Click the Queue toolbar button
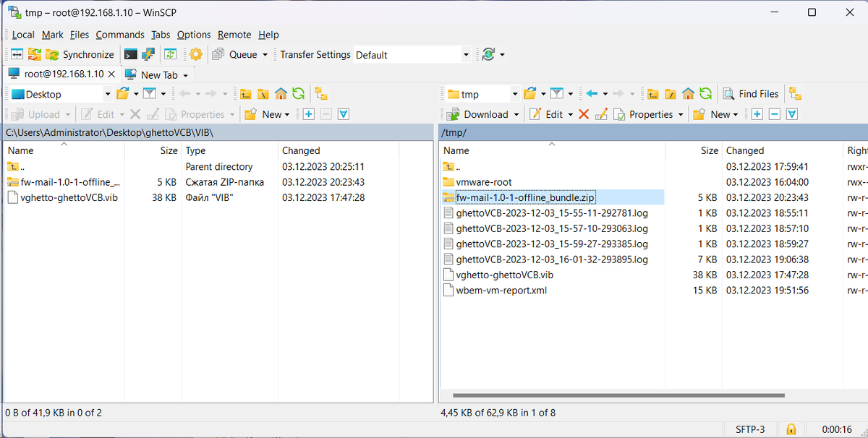Image resolution: width=868 pixels, height=438 pixels. click(236, 54)
